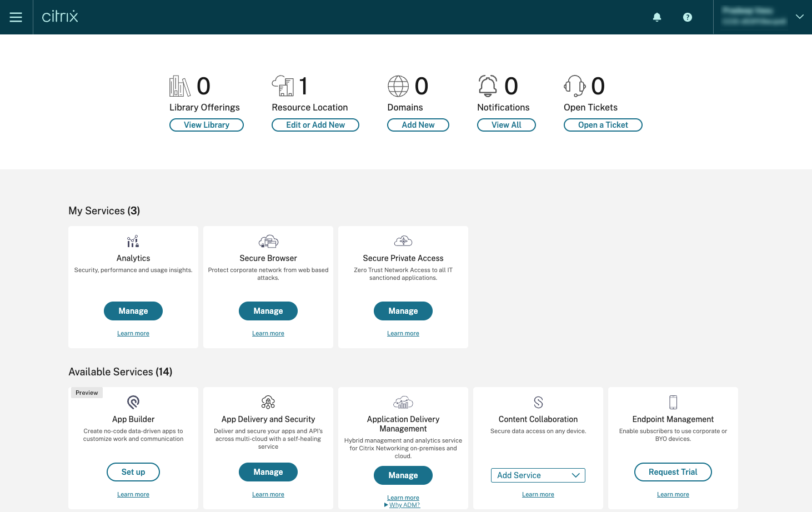
Task: Click the App Delivery and Security icon
Action: pyautogui.click(x=268, y=402)
